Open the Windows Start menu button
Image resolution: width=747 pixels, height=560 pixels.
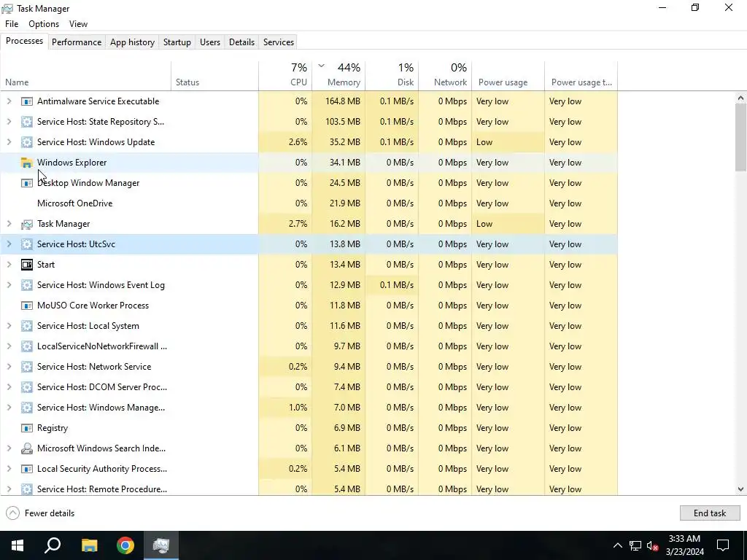coord(18,545)
